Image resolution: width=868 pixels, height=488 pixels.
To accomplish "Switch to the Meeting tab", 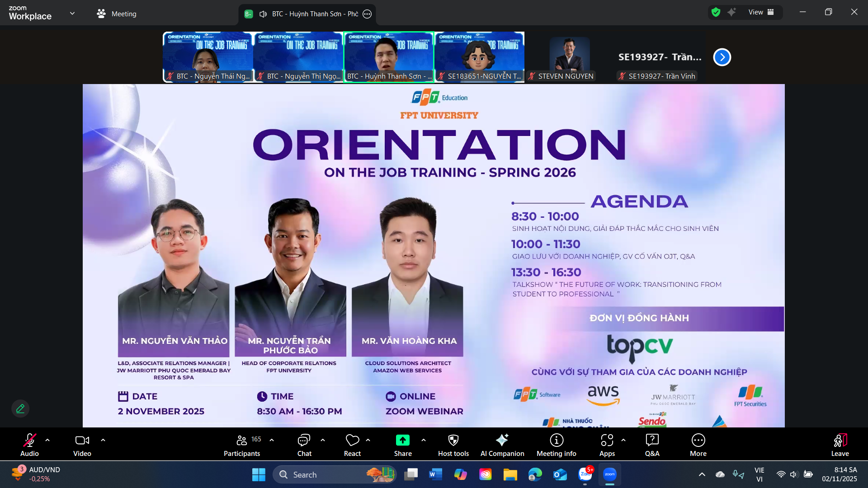I will click(x=117, y=14).
